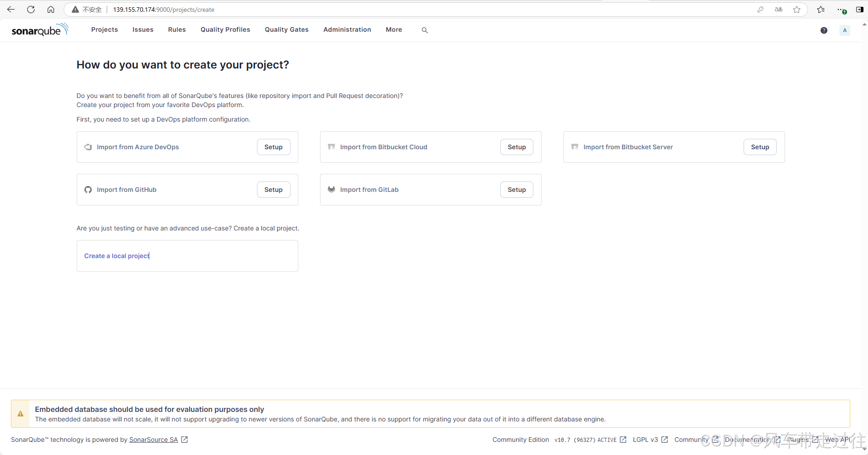
Task: Click external link icon after ACTIVE
Action: 623,440
